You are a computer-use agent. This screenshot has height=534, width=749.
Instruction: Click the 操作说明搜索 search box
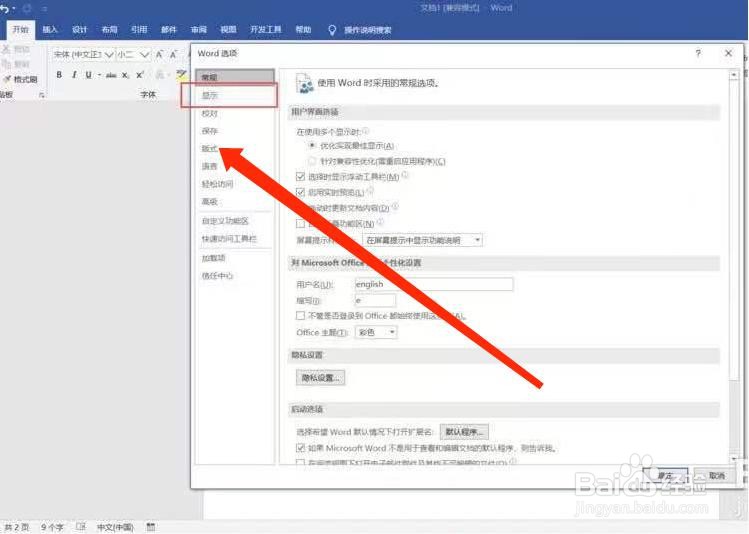[368, 30]
